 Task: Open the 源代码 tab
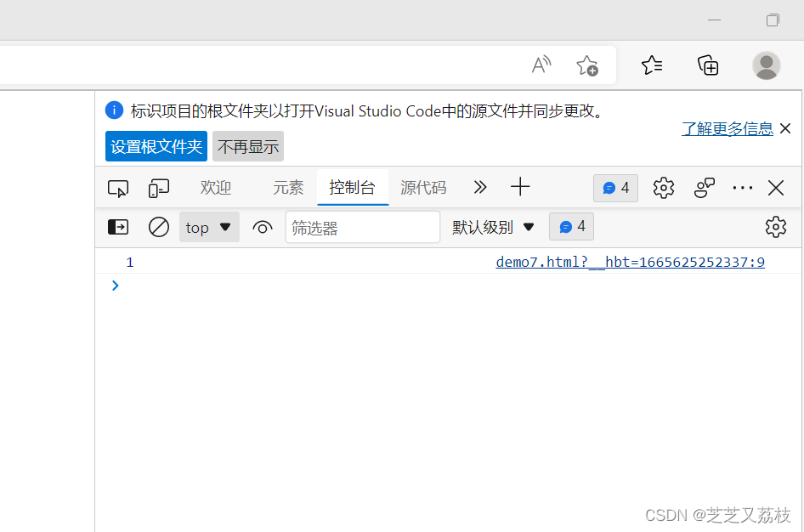tap(423, 188)
